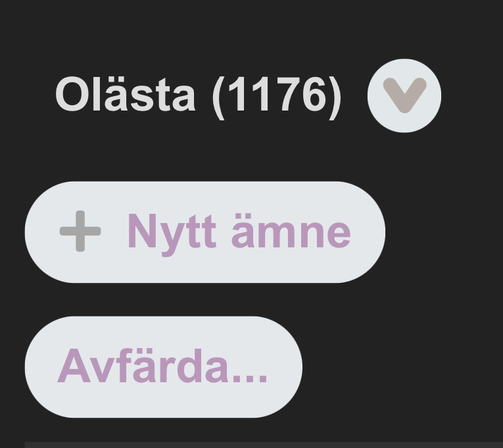Open the dismiss dialog with Avfärda...
This screenshot has height=448, width=503.
(x=163, y=367)
